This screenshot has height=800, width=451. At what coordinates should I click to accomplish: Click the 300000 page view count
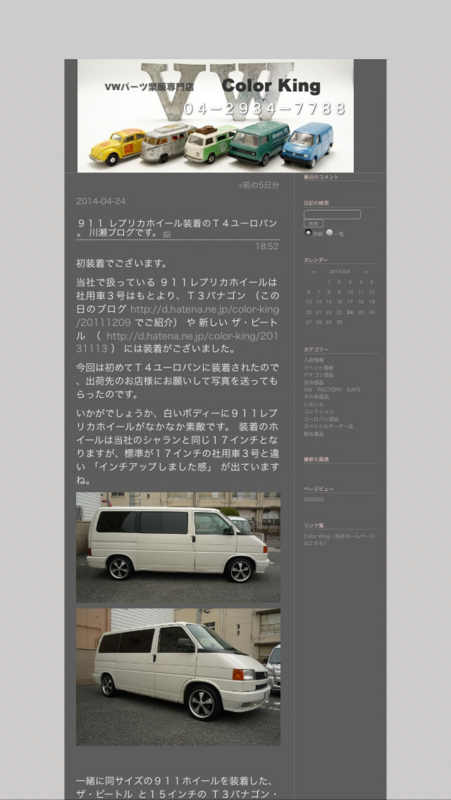coord(313,499)
